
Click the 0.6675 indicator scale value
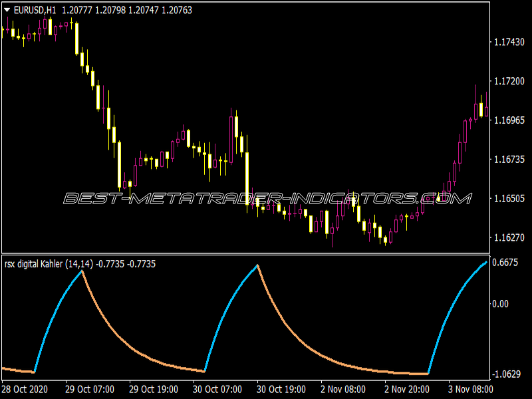tap(505, 263)
